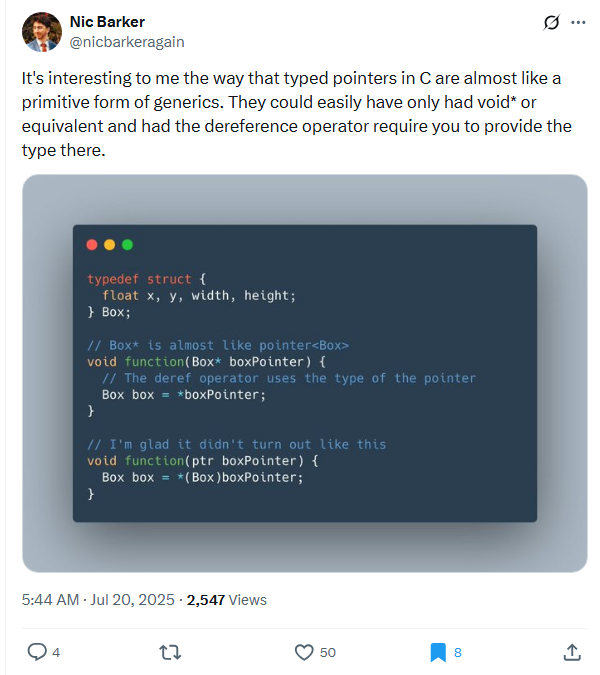
Task: Click the bookmark count number 8
Action: pyautogui.click(x=458, y=652)
